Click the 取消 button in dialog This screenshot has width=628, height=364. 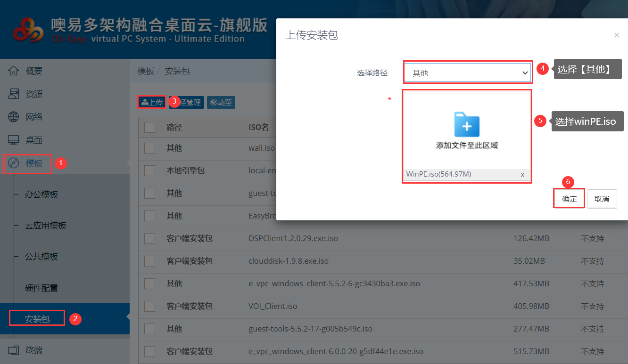click(x=602, y=199)
